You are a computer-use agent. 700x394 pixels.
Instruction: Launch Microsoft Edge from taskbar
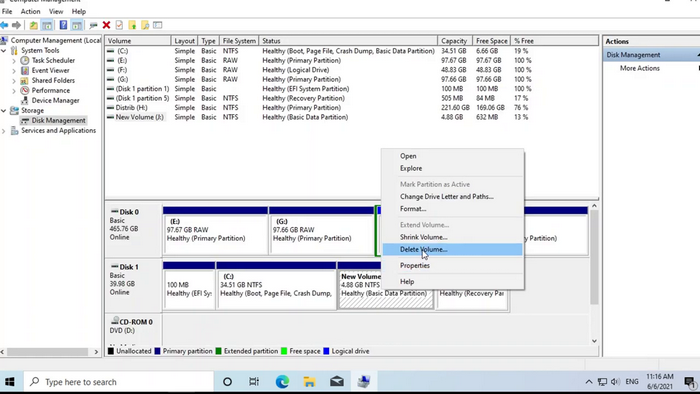click(x=282, y=382)
